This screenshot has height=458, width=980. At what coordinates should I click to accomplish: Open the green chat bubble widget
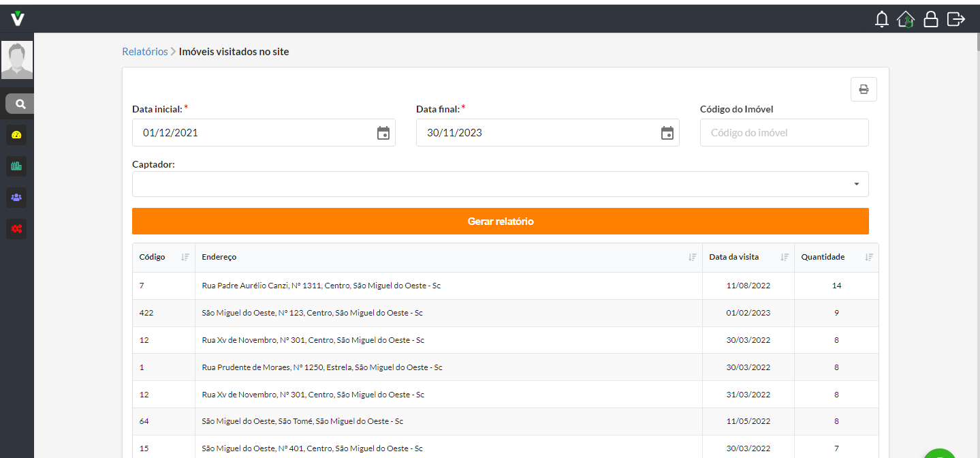pyautogui.click(x=941, y=453)
